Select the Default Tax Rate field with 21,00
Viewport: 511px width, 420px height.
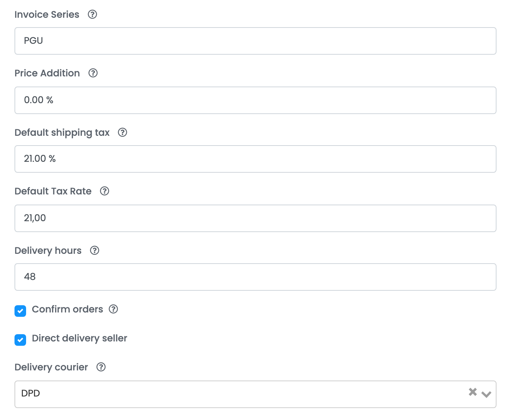click(255, 218)
